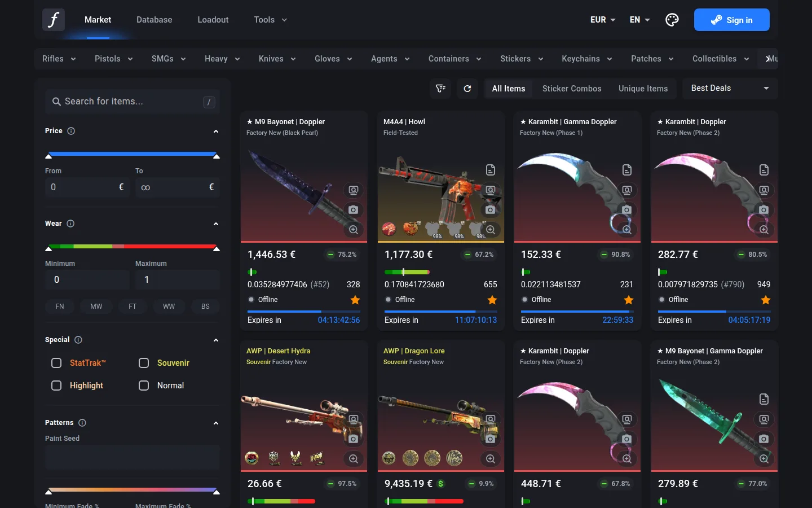
Task: Open document icon on Karambit Gamma Doppler
Action: tap(627, 170)
